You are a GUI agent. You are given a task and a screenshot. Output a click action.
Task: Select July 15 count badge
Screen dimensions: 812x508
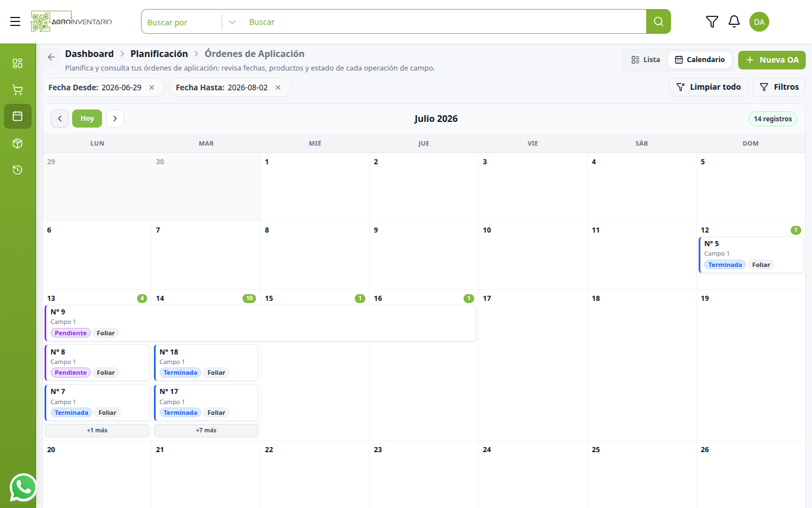360,299
